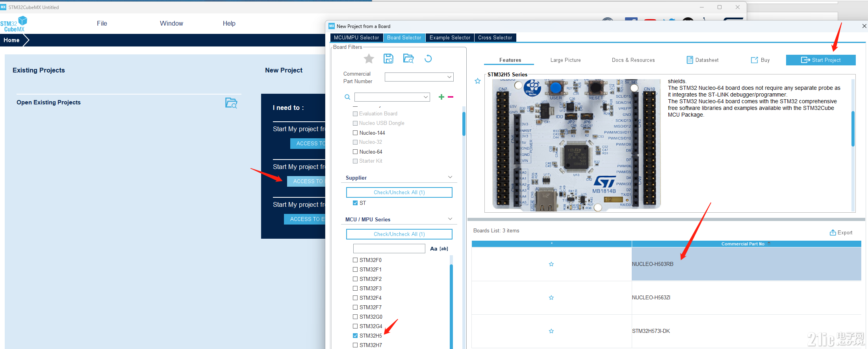
Task: Collapse the Supplier section chevron
Action: (x=450, y=177)
